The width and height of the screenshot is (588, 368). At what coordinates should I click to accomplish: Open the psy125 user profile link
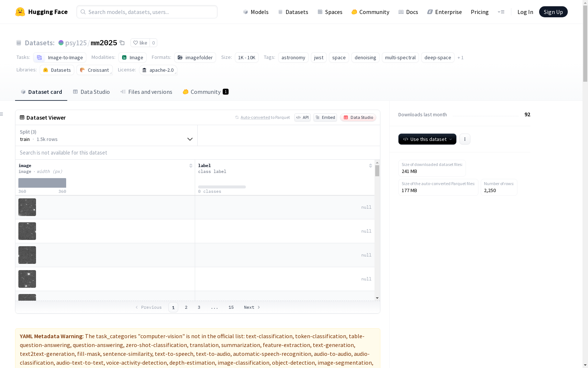coord(76,43)
